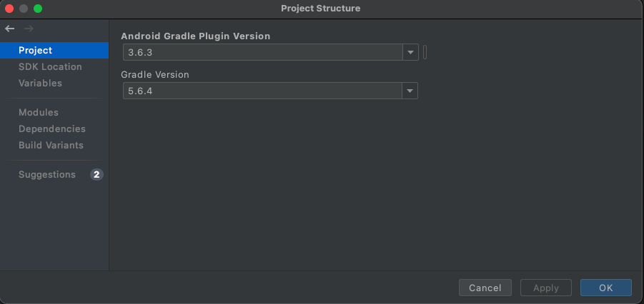This screenshot has width=644, height=304.
Task: Select Project in the sidebar
Action: click(x=36, y=51)
